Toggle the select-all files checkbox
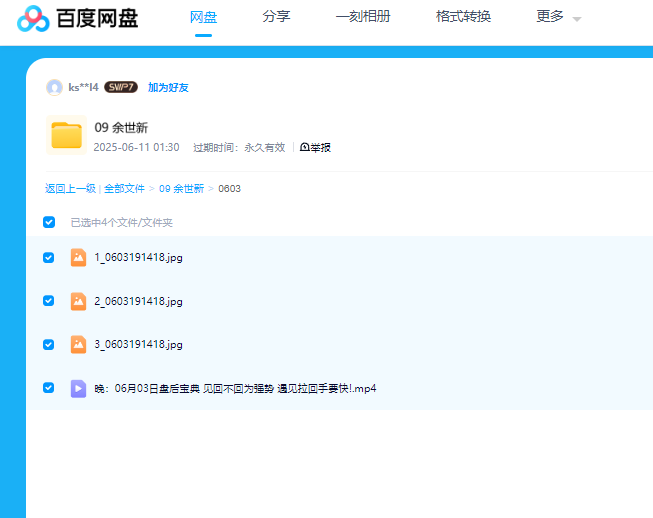Screen dimensions: 653x518 [x=49, y=222]
